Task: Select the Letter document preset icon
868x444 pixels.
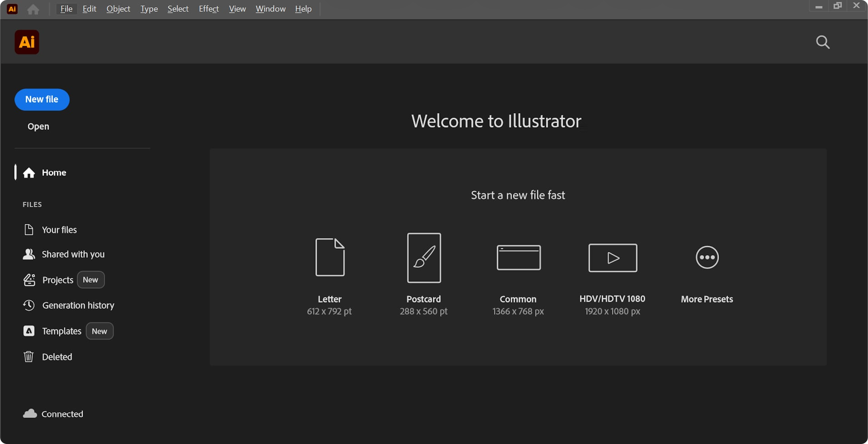Action: point(330,258)
